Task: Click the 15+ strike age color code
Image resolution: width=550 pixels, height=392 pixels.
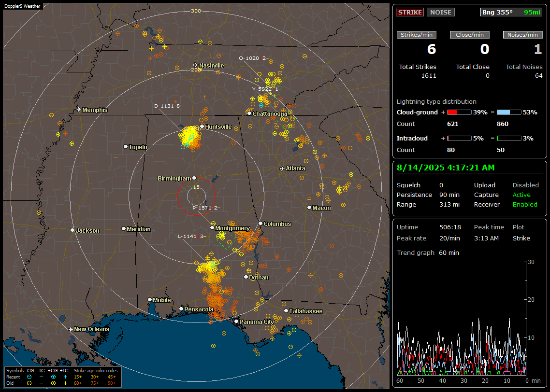Action: (x=78, y=377)
